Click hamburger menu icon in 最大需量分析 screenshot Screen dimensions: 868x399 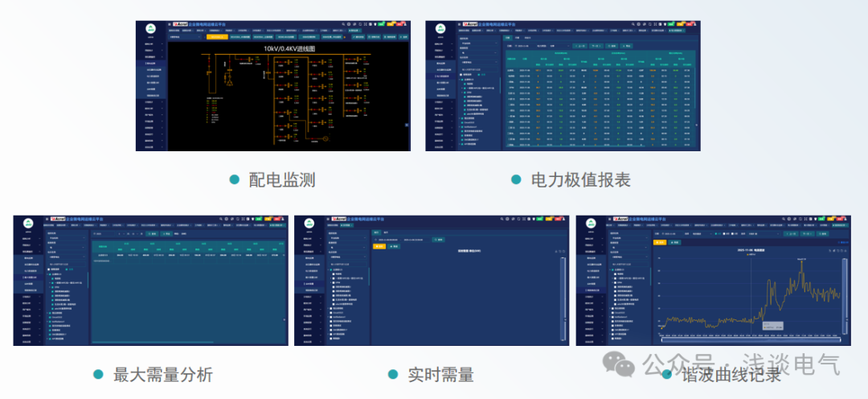(x=47, y=219)
